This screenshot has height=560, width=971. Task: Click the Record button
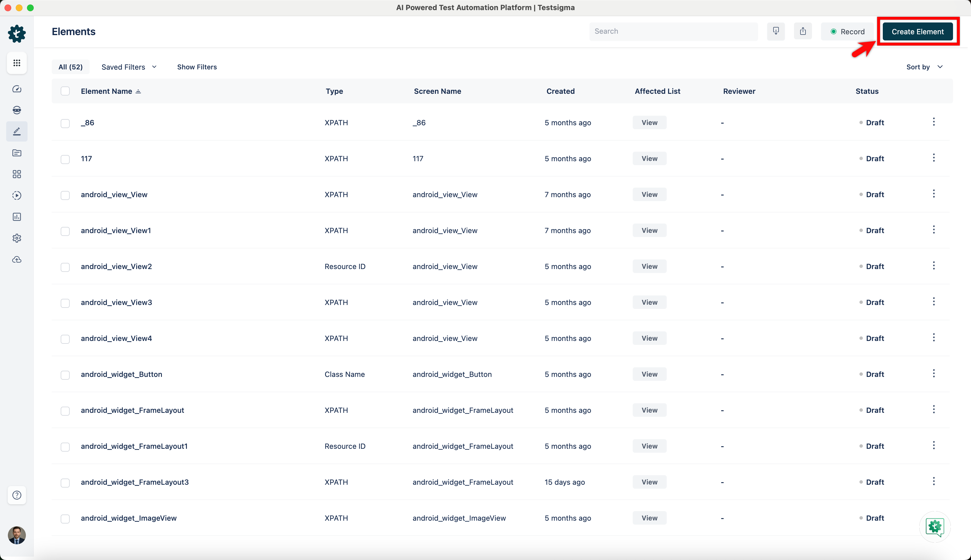click(847, 31)
